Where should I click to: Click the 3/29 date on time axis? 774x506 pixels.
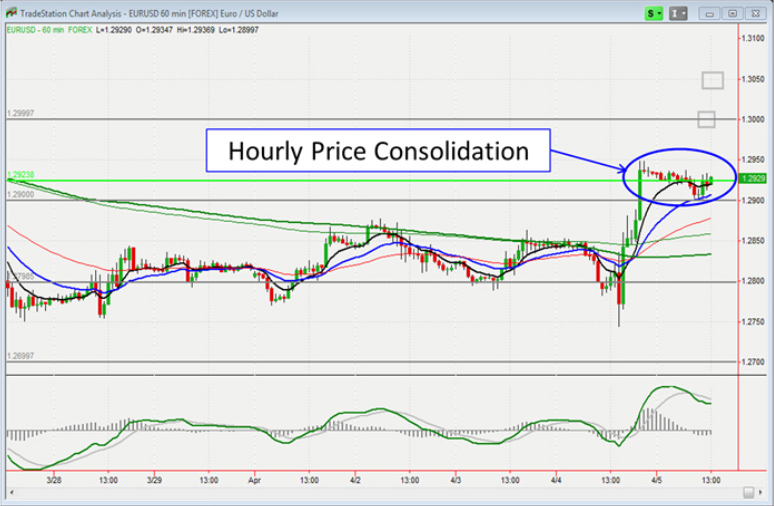pos(155,480)
